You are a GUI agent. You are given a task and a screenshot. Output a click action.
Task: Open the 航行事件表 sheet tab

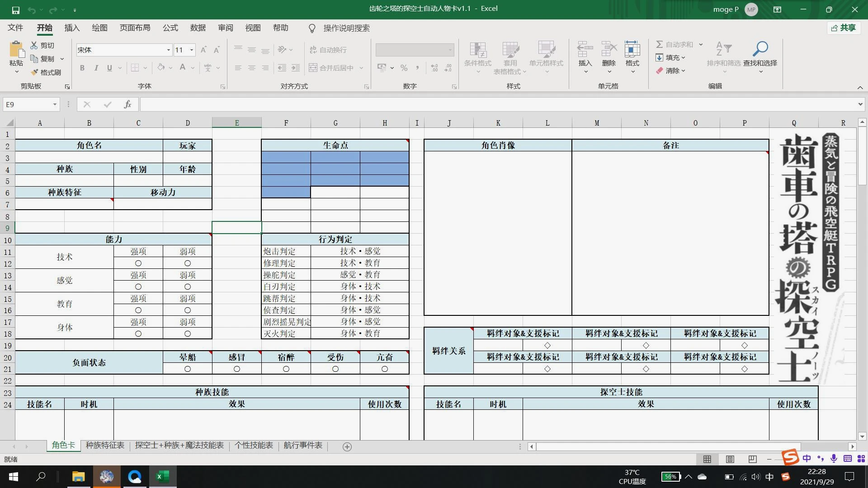tap(303, 446)
